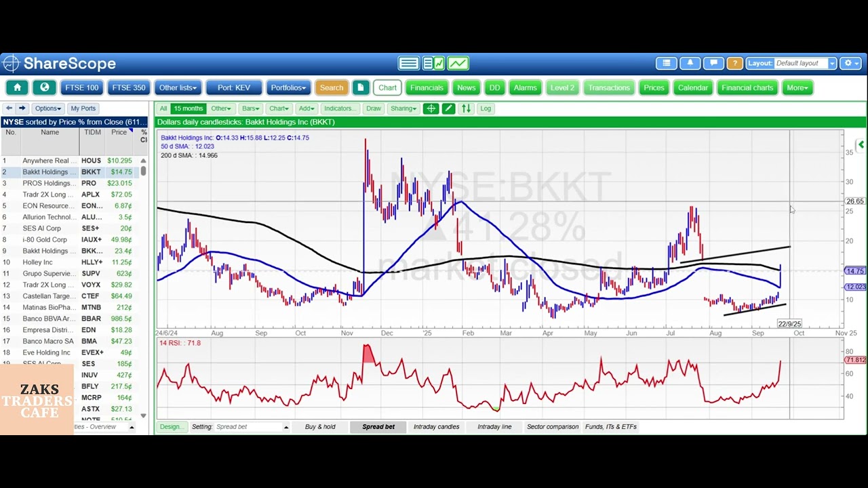Open the chat messages icon
The width and height of the screenshot is (868, 488).
[713, 63]
